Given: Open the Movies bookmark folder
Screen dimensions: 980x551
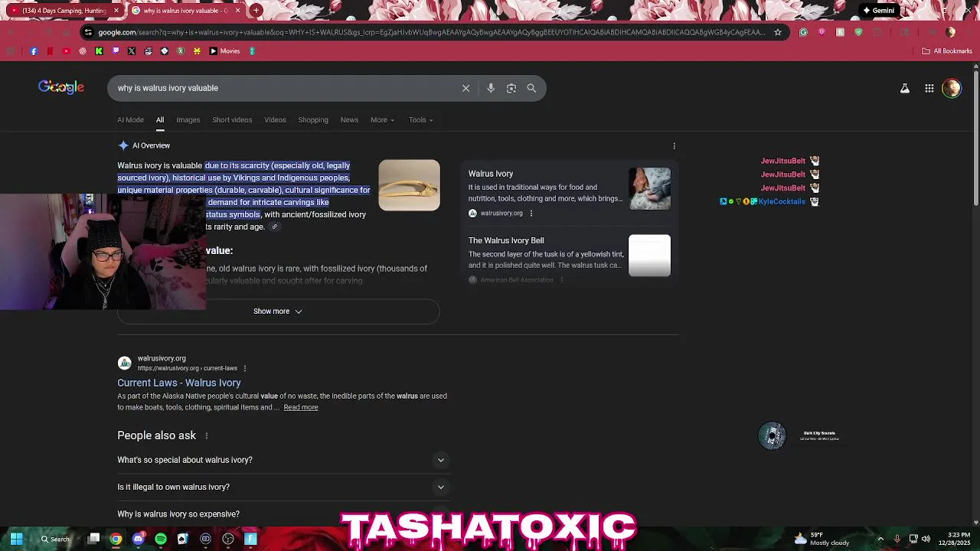Looking at the screenshot, I should click(224, 51).
